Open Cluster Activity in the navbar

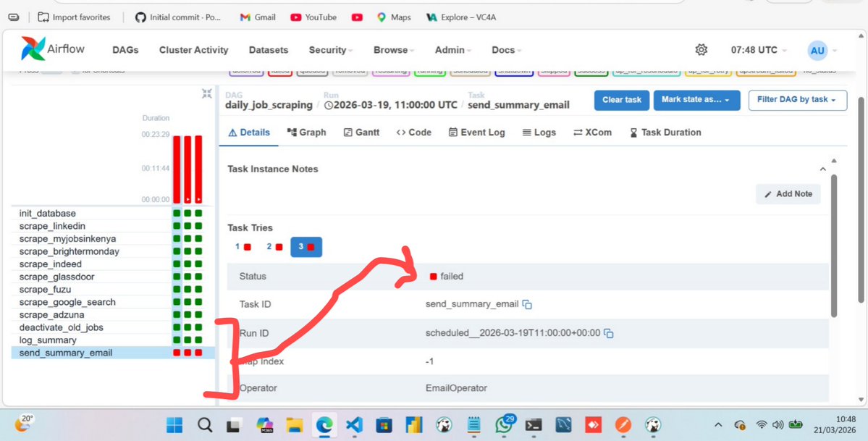point(194,50)
